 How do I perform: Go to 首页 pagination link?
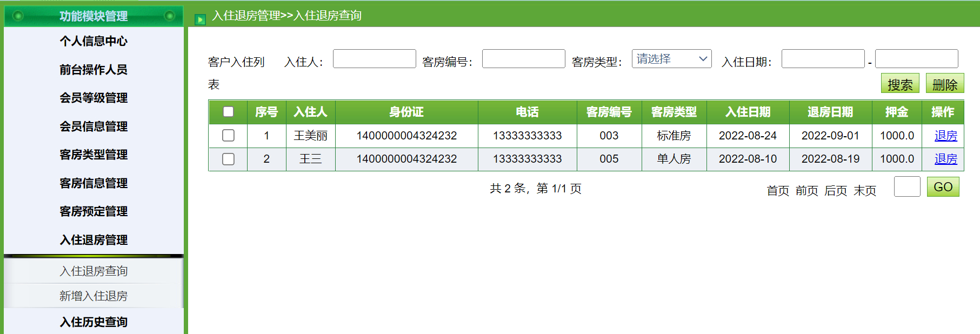coord(778,191)
